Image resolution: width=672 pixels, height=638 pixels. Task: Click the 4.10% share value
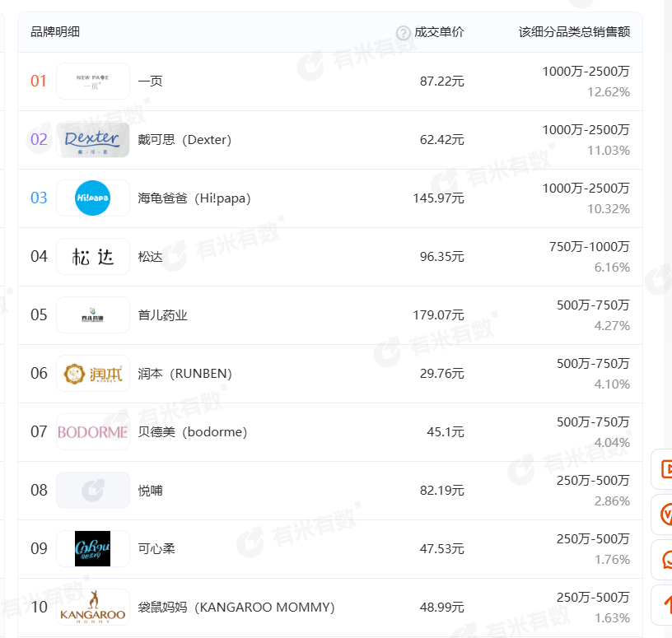point(612,384)
